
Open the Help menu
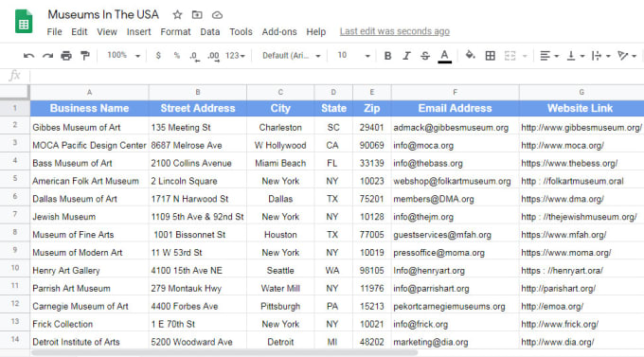coord(315,31)
